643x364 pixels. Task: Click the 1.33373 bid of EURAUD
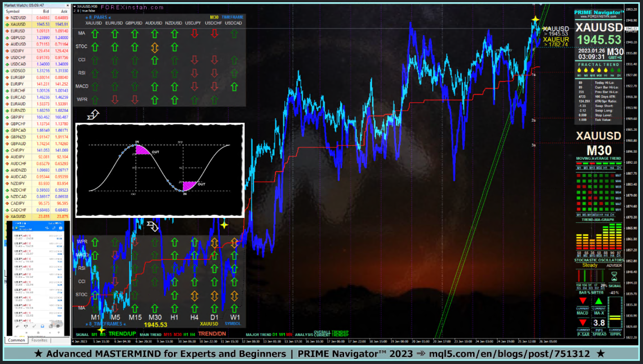point(44,104)
